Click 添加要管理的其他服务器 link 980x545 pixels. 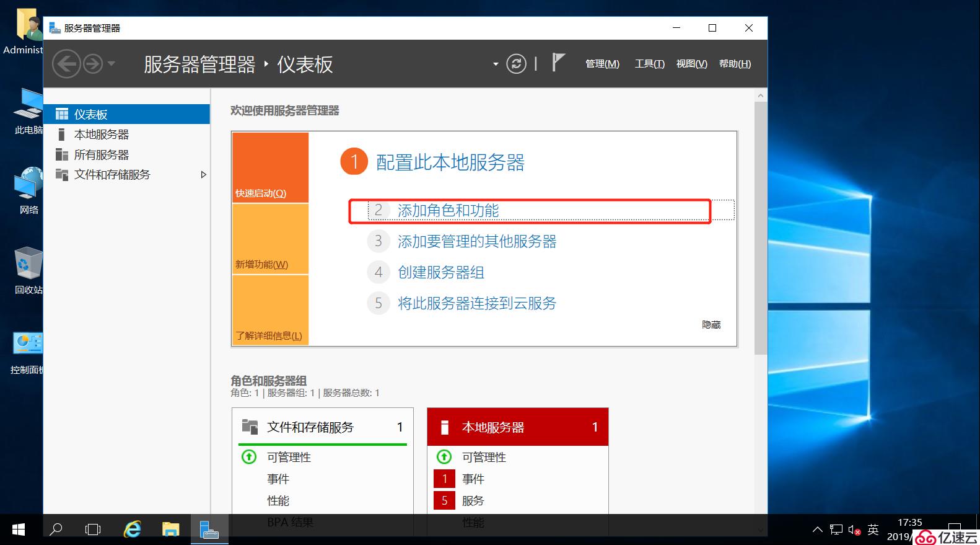(477, 241)
